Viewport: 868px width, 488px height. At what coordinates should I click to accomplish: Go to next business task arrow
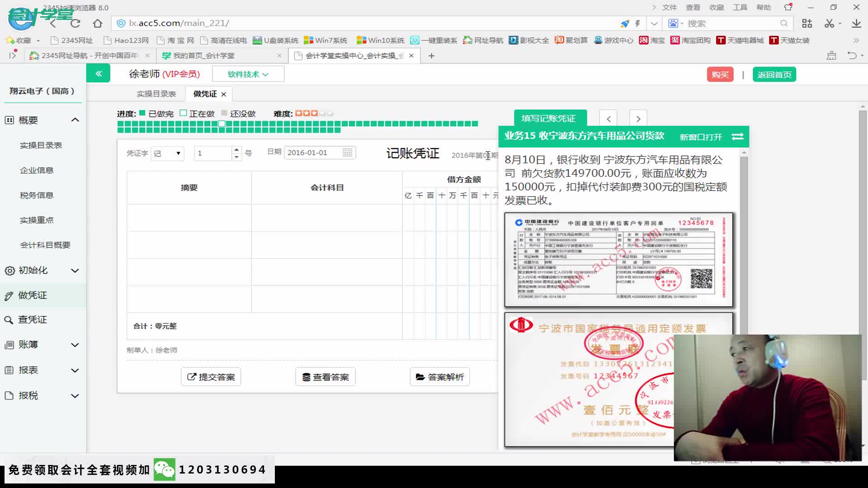tap(638, 119)
